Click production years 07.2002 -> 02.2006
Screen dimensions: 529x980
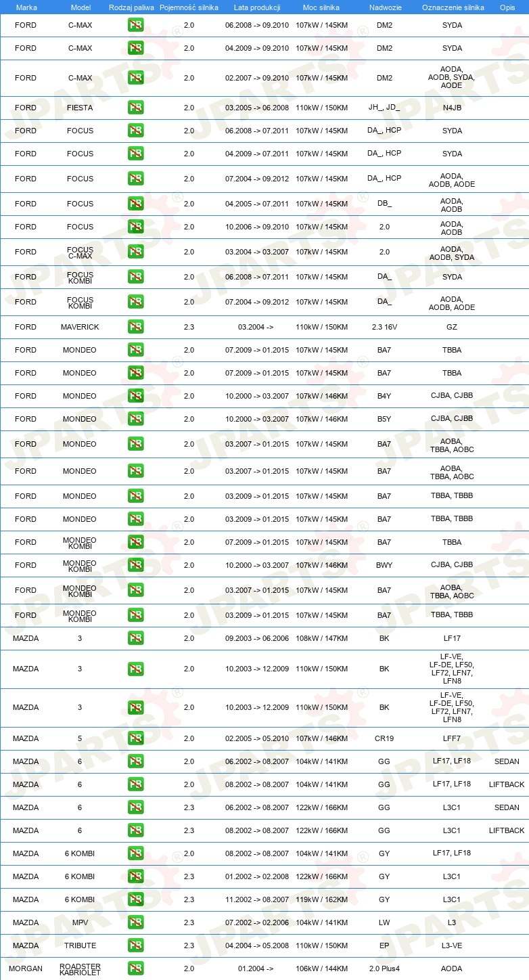pyautogui.click(x=257, y=922)
